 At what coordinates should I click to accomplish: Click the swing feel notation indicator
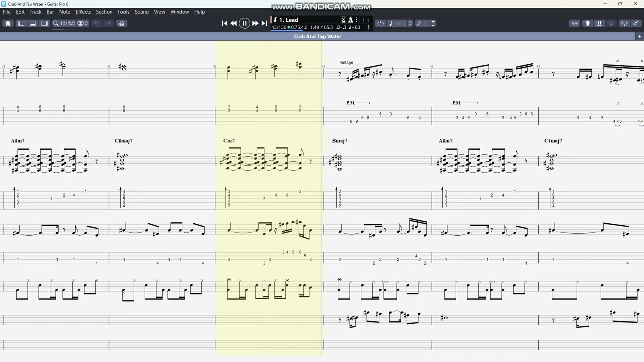341,27
